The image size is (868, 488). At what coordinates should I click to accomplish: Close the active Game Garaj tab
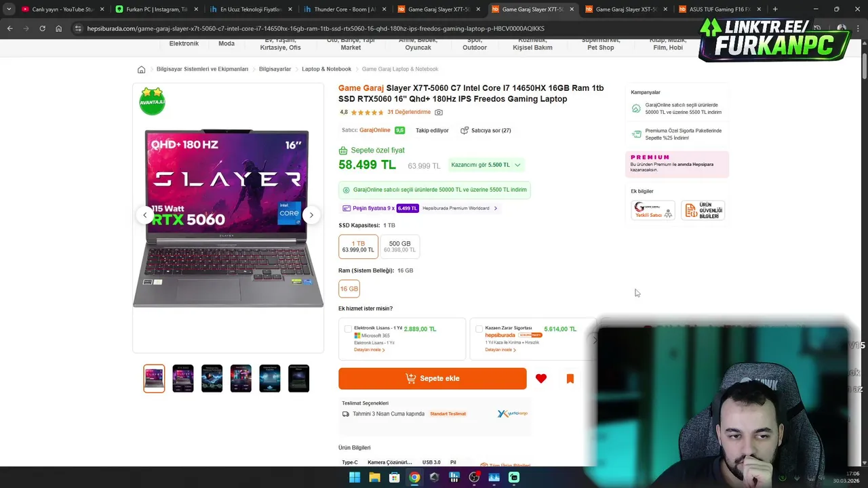(x=572, y=9)
